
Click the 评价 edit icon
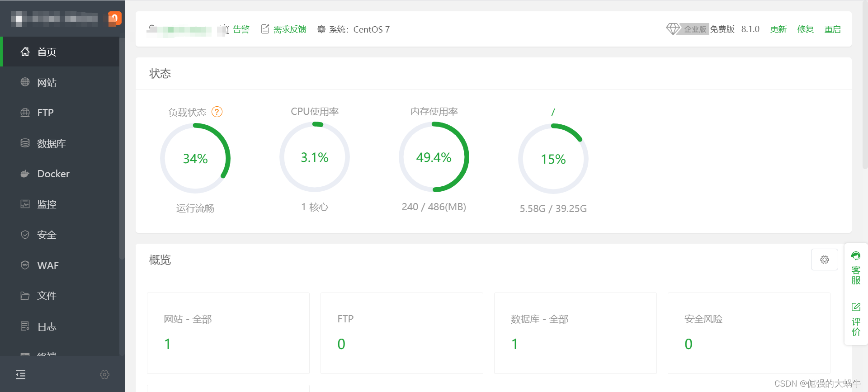856,307
